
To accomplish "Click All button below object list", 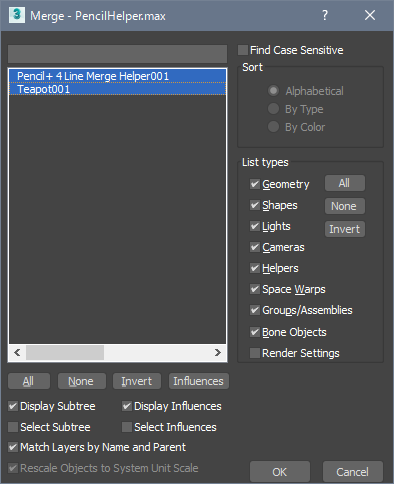I will tap(29, 381).
